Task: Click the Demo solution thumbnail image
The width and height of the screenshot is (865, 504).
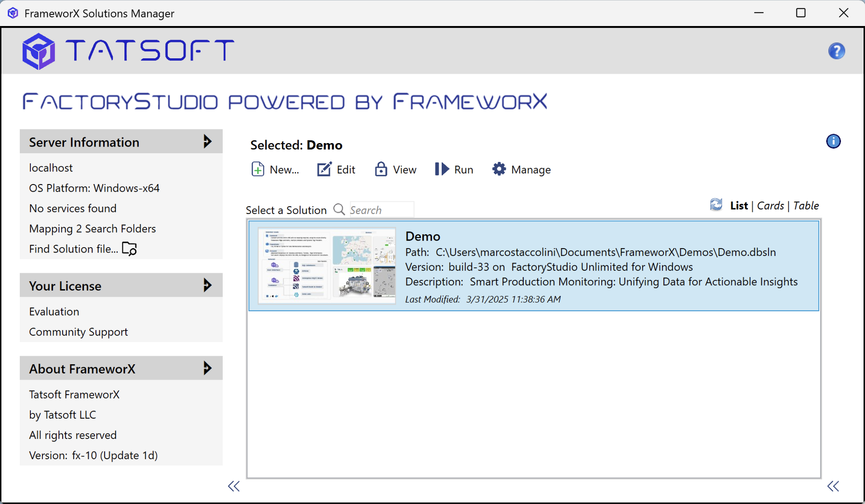Action: point(327,265)
